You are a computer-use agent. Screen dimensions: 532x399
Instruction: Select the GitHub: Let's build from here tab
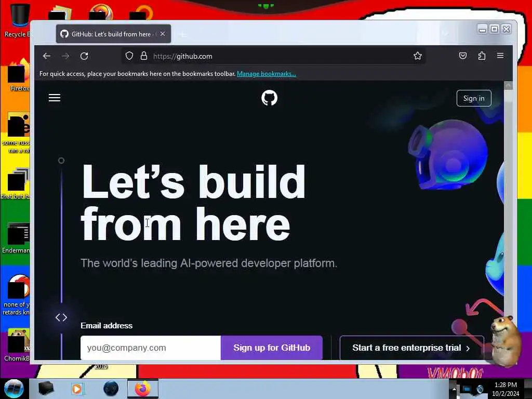click(113, 34)
